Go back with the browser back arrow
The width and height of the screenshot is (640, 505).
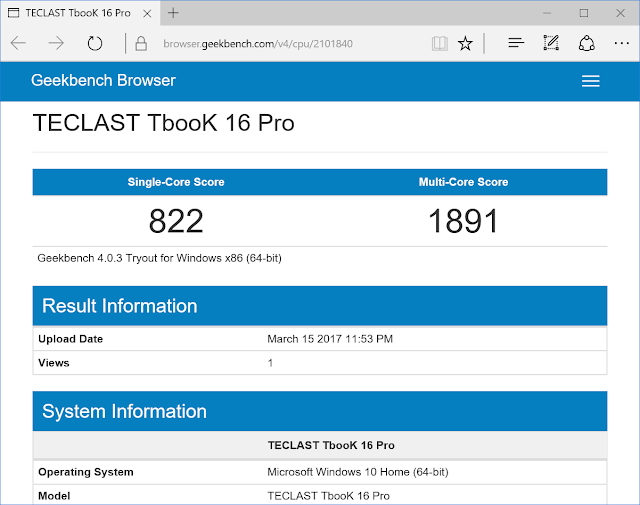pyautogui.click(x=18, y=43)
